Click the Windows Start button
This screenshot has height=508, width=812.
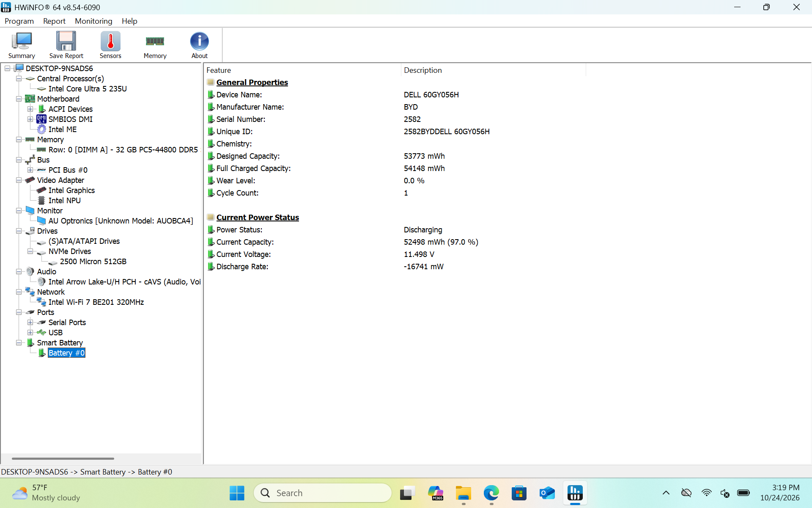tap(237, 493)
